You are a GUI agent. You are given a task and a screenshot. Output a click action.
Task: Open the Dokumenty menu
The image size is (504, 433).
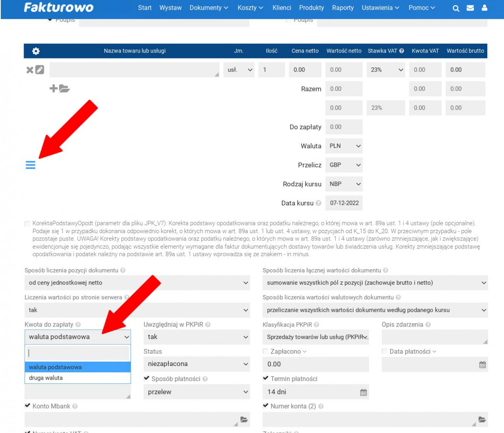209,8
